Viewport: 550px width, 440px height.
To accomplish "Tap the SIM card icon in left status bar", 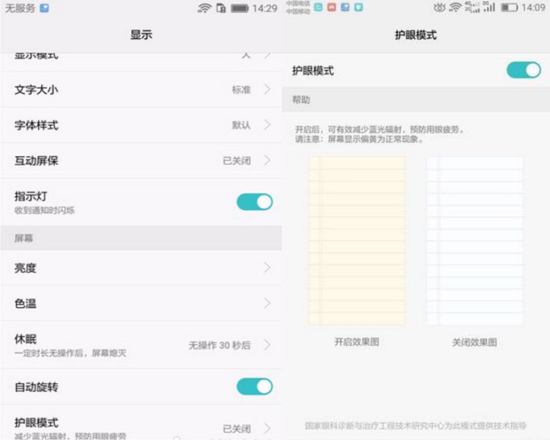I will click(221, 8).
